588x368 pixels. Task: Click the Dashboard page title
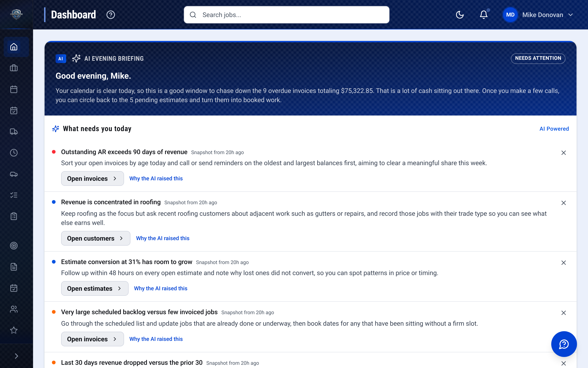click(x=73, y=14)
